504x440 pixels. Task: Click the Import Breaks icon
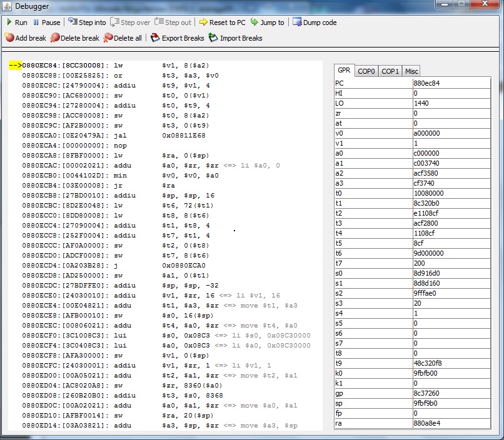[213, 37]
